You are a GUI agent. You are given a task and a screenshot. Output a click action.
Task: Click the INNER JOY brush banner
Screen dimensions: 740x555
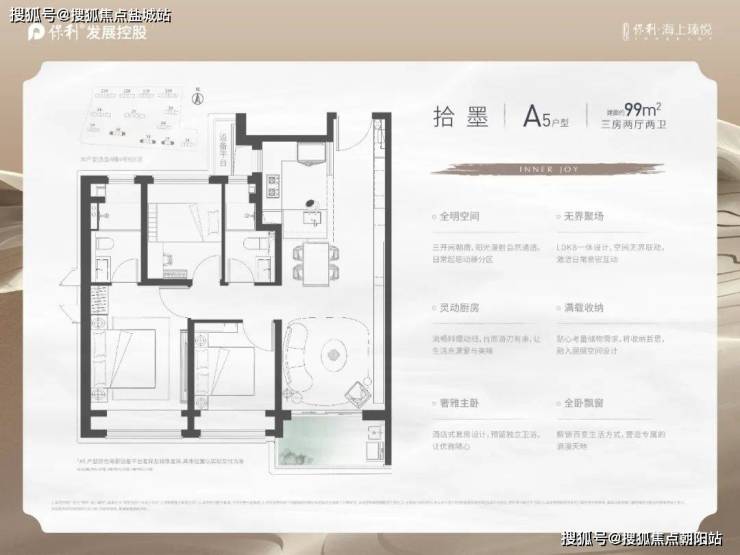(x=547, y=169)
